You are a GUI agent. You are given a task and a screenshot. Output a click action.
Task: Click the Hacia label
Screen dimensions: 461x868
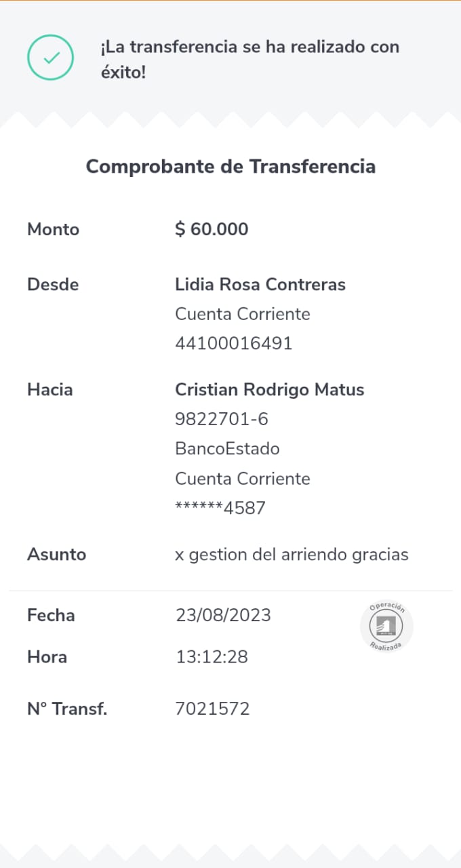(x=49, y=390)
